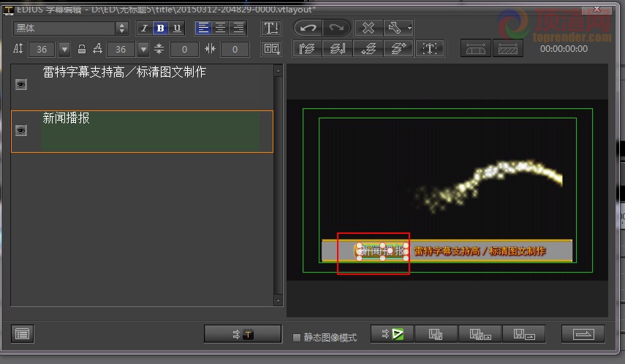Screen dimensions: 625x364
Task: Close the EDIUS subtitle editor window
Action: pyautogui.click(x=596, y=9)
